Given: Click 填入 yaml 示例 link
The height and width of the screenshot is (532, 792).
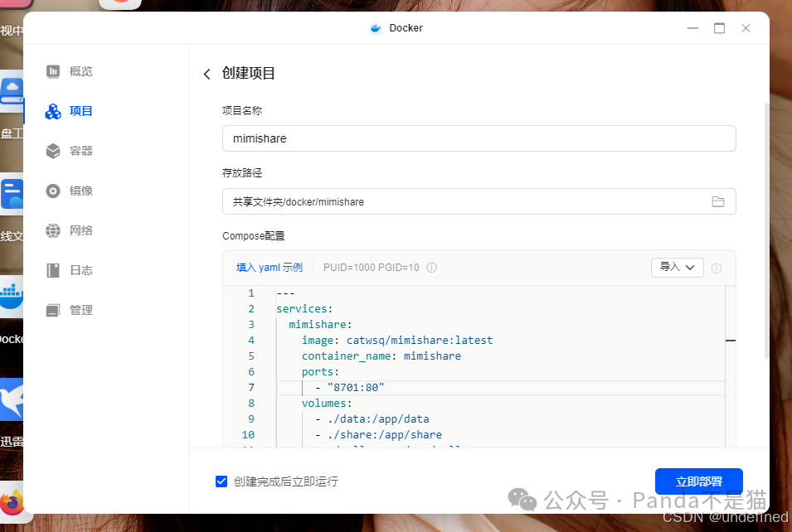Looking at the screenshot, I should 270,268.
